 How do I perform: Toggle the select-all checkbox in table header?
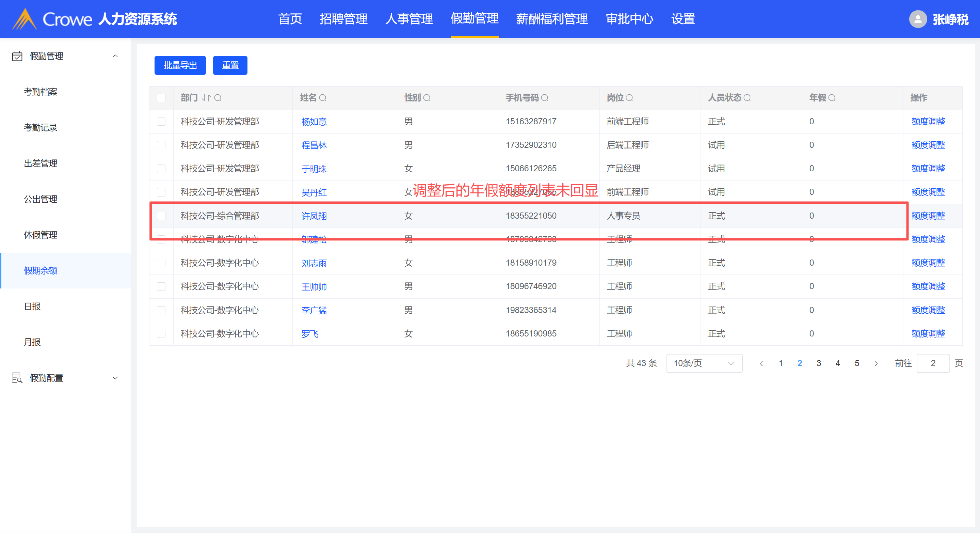point(161,98)
